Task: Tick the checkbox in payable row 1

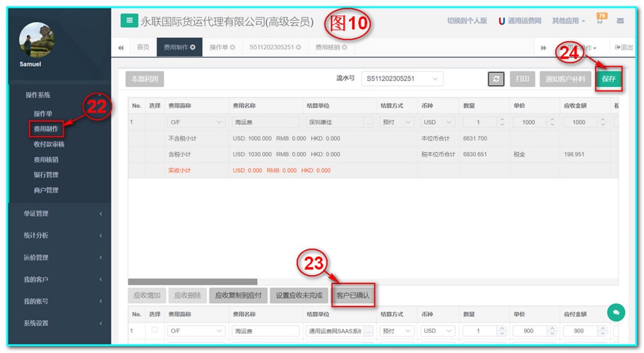Action: click(154, 330)
